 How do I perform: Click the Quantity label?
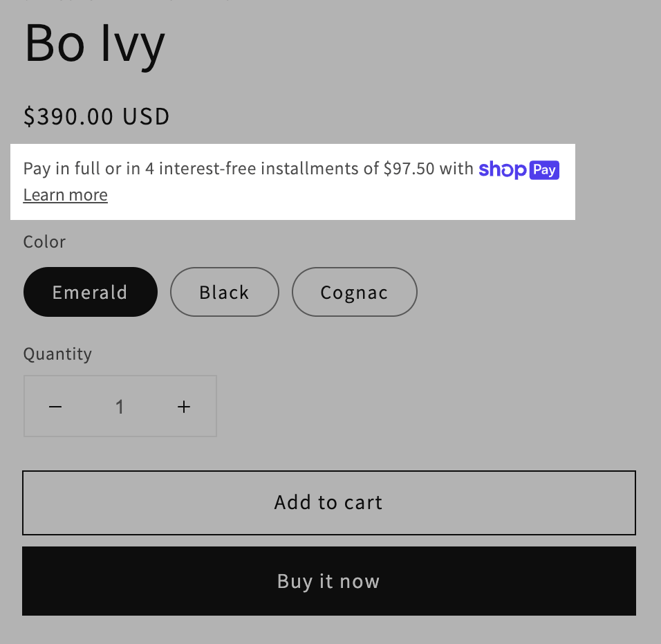click(57, 354)
